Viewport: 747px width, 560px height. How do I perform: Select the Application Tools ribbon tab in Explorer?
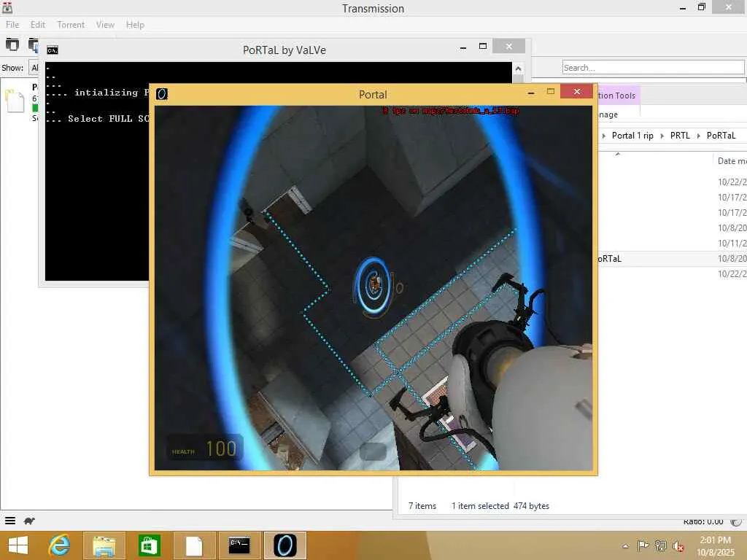pyautogui.click(x=619, y=96)
